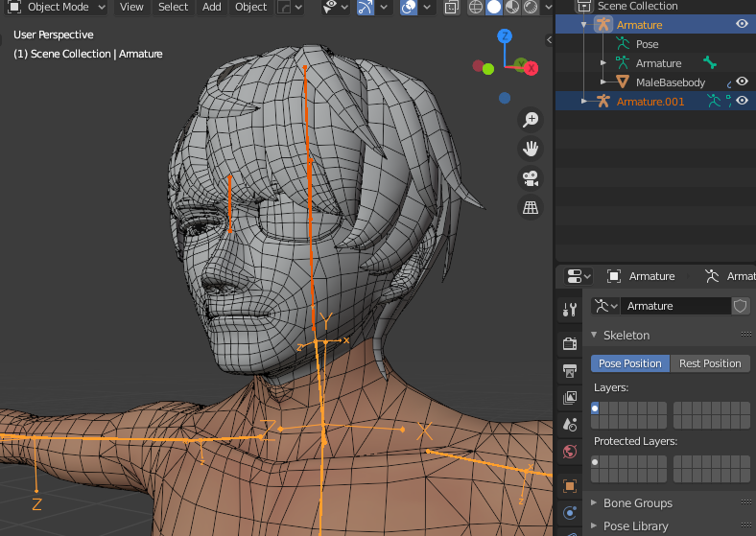Toggle camera view with the camera gizmo
756x536 pixels.
point(530,177)
